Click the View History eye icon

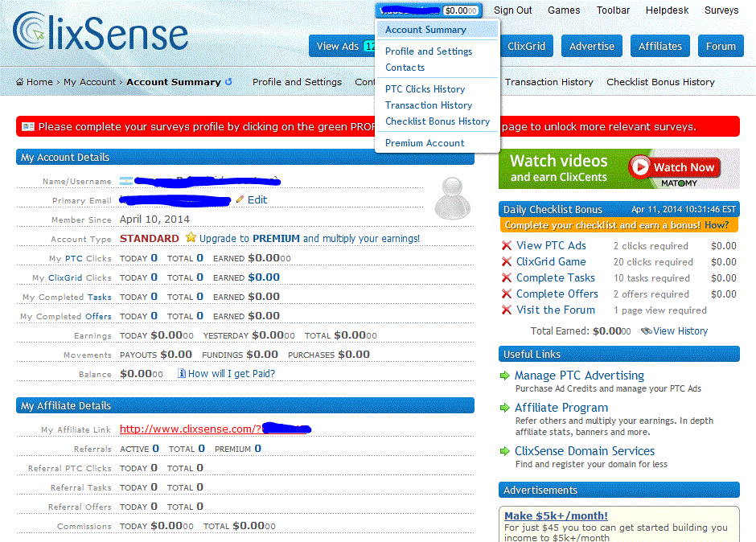tap(646, 331)
